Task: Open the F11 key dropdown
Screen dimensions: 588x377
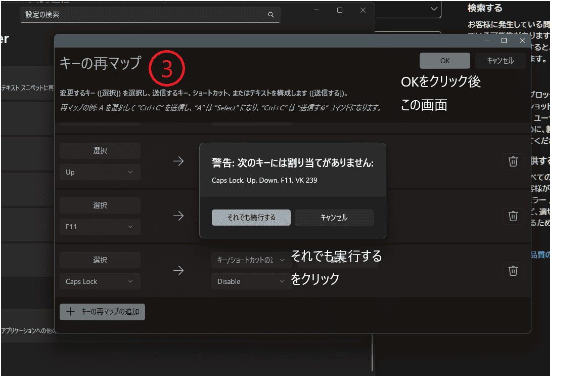Action: pyautogui.click(x=100, y=227)
